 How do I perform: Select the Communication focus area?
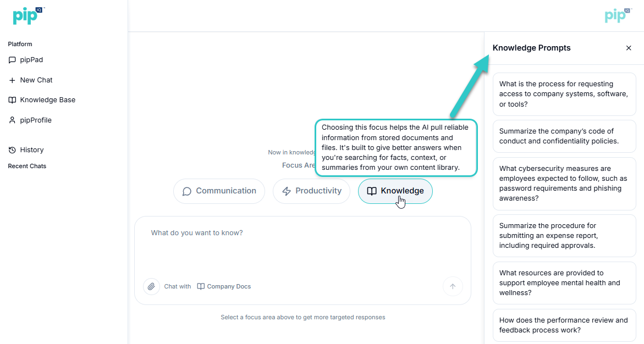[219, 191]
